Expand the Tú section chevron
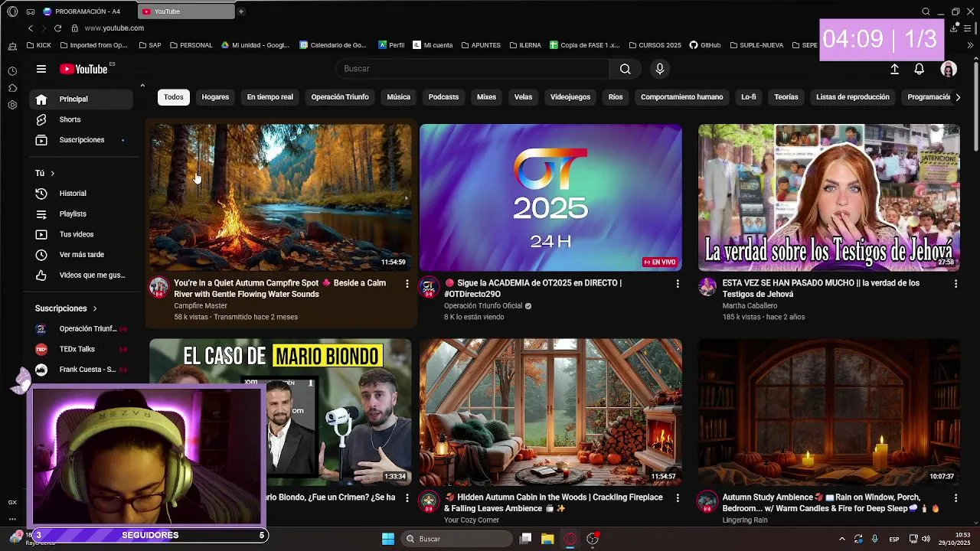Viewport: 980px width, 551px height. click(52, 174)
